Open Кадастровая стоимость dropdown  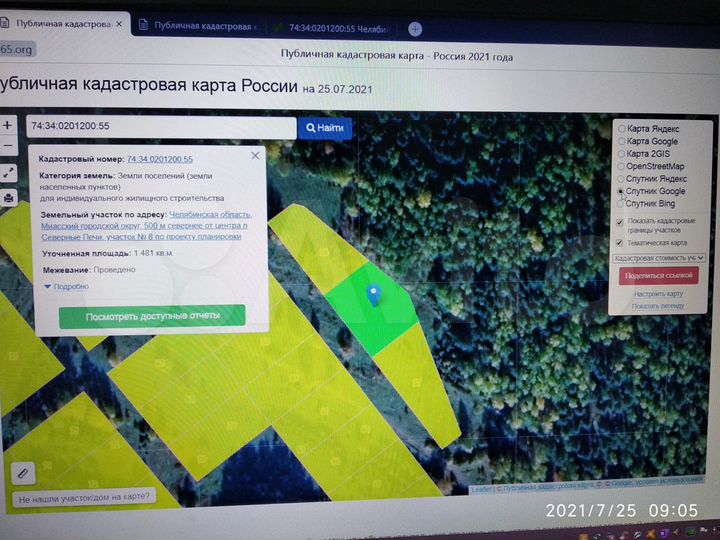[x=658, y=258]
